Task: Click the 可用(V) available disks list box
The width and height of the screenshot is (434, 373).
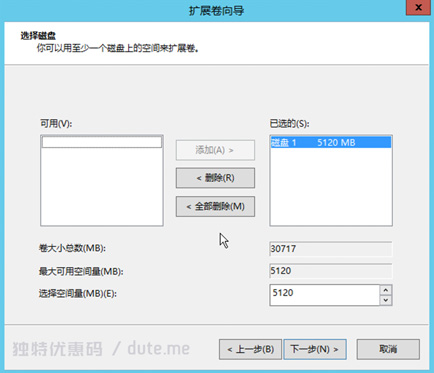Action: click(x=102, y=181)
